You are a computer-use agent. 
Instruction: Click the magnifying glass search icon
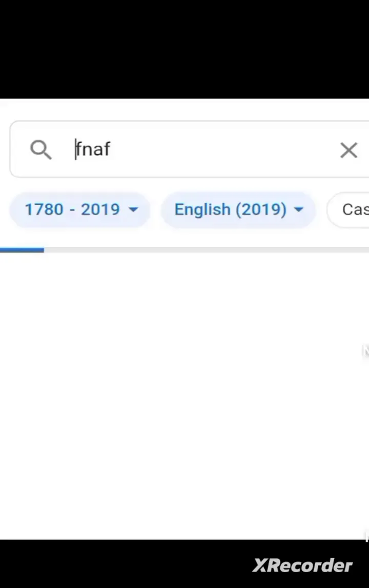pyautogui.click(x=40, y=150)
